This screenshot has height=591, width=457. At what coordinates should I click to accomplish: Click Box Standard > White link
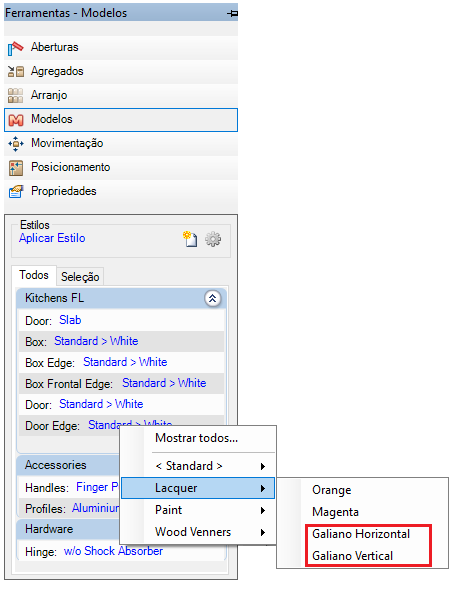tap(96, 341)
